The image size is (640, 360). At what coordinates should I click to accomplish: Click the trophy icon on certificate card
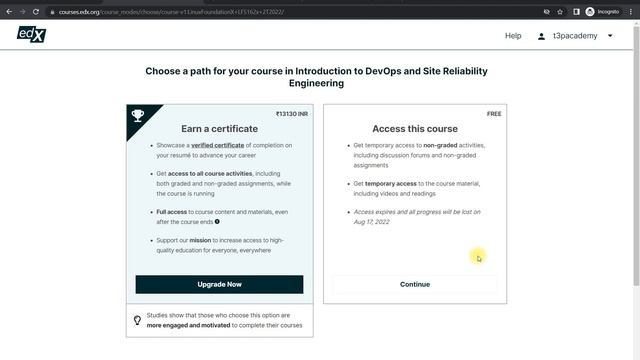coord(138,115)
